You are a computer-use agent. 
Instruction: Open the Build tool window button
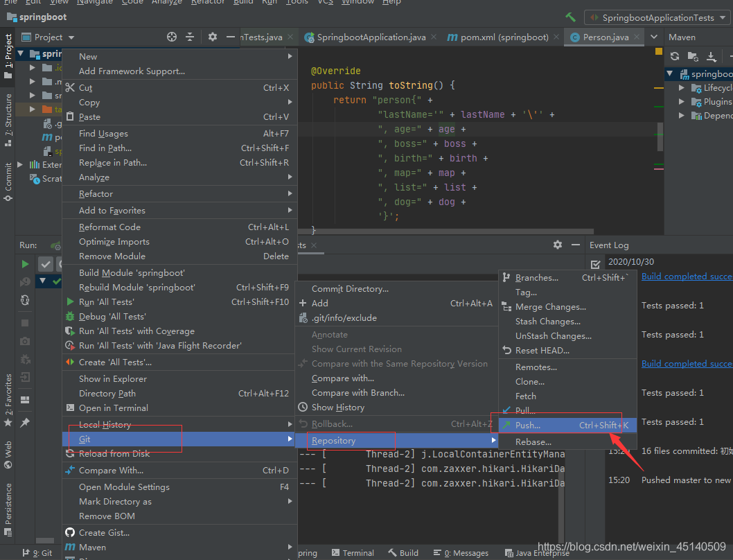click(x=403, y=553)
